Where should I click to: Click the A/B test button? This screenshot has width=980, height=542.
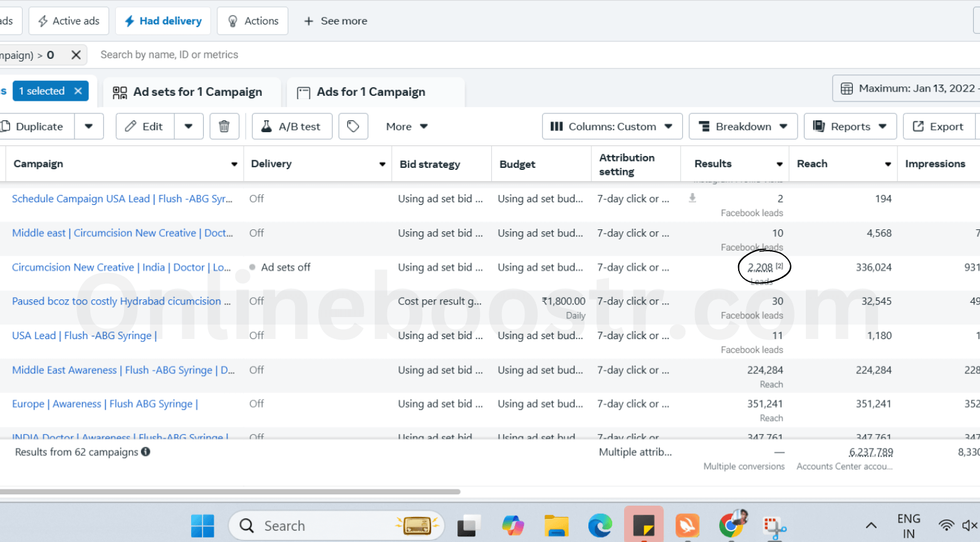(x=291, y=127)
